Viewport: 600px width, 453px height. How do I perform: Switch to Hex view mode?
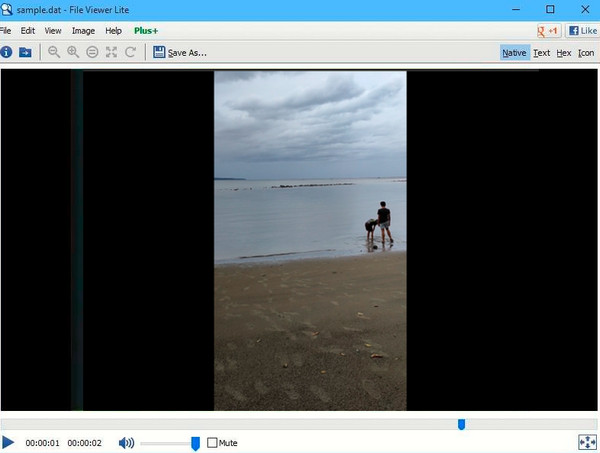[x=564, y=53]
